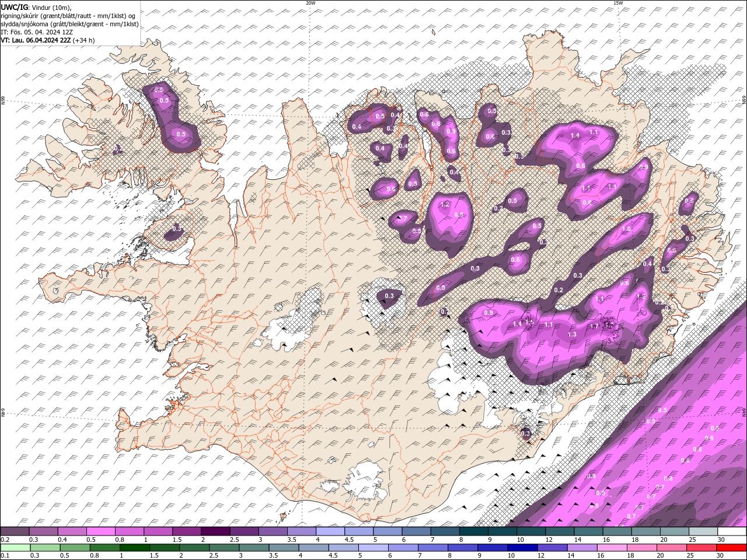Click the '1.7' snowfall value on the map
747x560 pixels.
coord(594,326)
